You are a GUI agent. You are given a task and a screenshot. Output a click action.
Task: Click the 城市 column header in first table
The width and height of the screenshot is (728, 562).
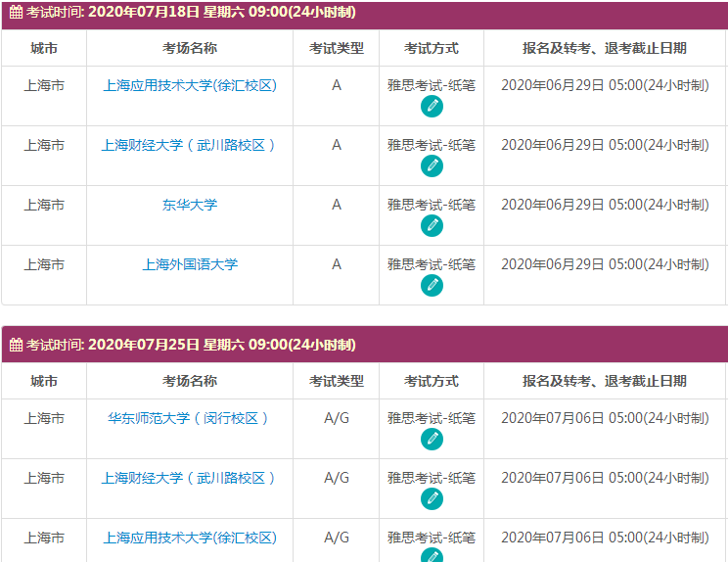[44, 48]
